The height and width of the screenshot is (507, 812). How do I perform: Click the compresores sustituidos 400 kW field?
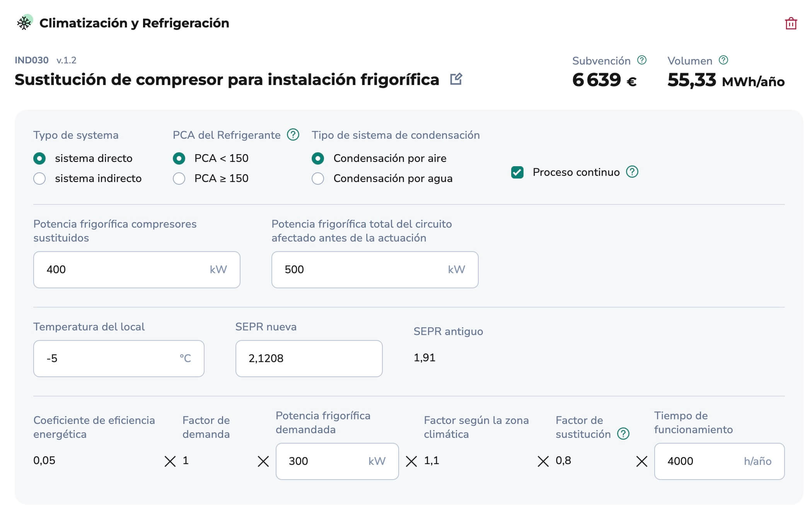pos(128,270)
